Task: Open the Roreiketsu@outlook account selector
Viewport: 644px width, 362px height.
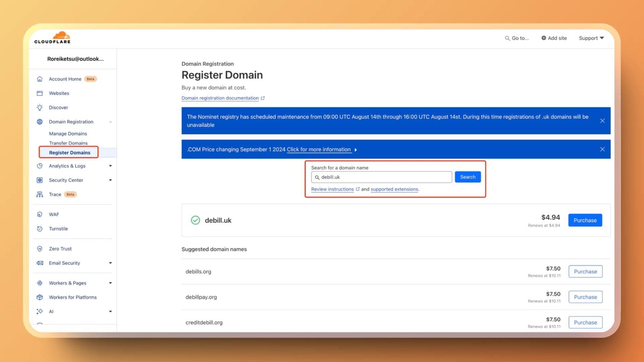Action: 75,59
